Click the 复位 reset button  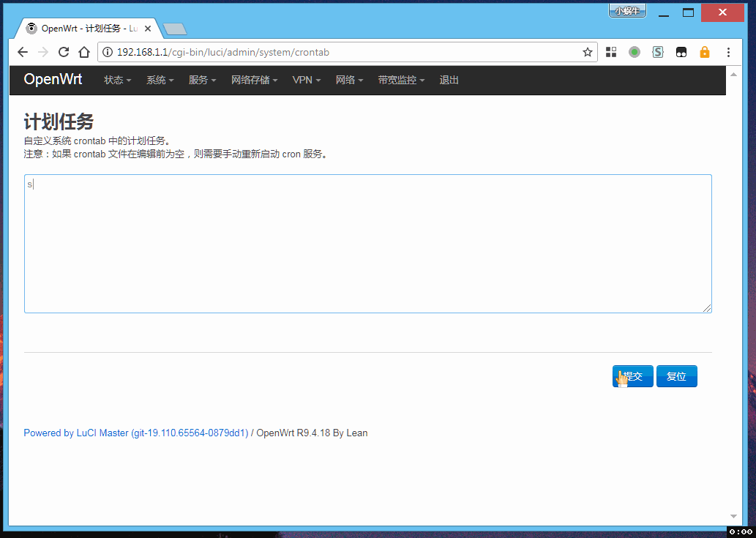click(x=676, y=376)
